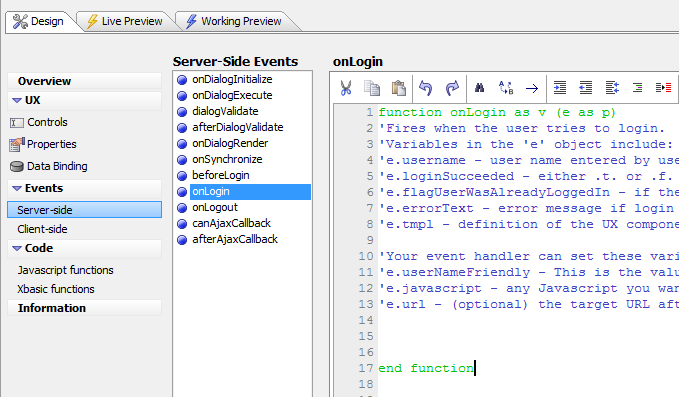Click the Properties sheet icon
The image size is (679, 397).
[x=16, y=145]
